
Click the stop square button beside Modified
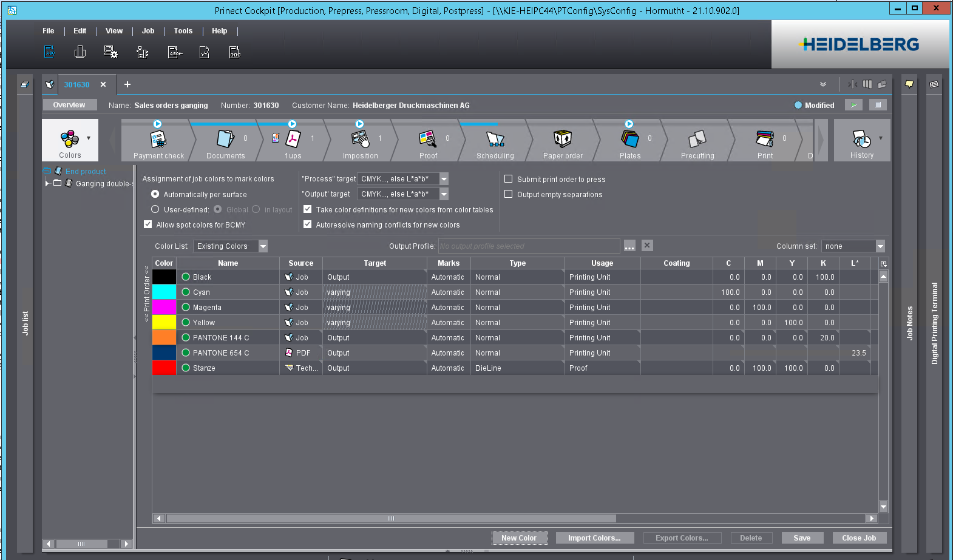(x=878, y=105)
